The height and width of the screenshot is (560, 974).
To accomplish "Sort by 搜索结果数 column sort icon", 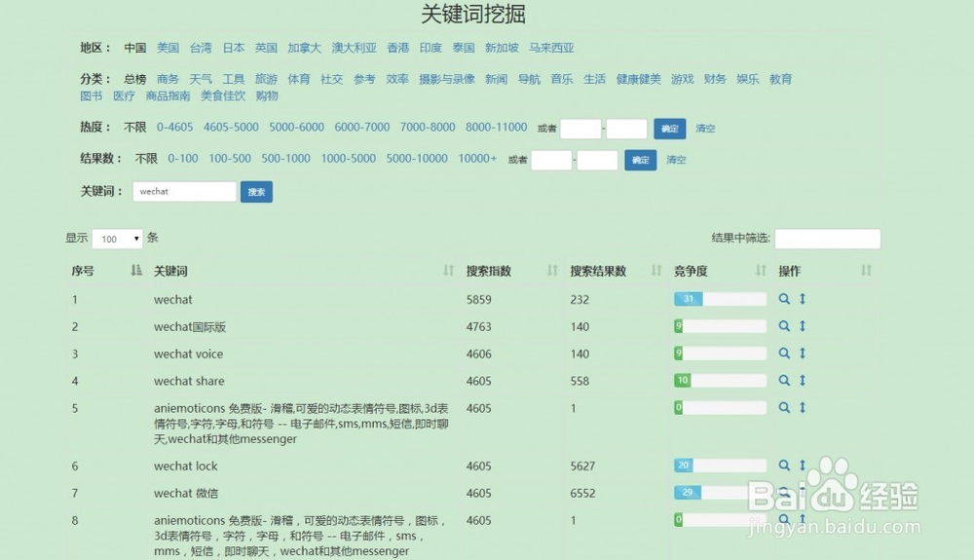I will coord(656,270).
